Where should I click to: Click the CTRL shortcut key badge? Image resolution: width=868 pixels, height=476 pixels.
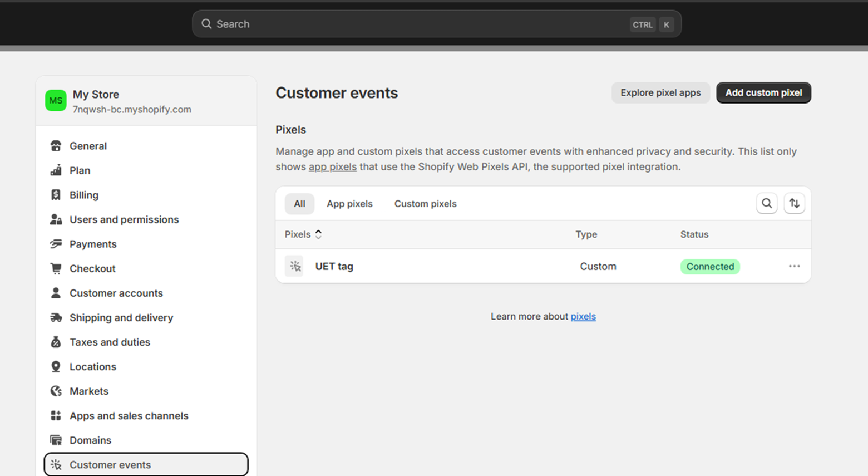(643, 24)
